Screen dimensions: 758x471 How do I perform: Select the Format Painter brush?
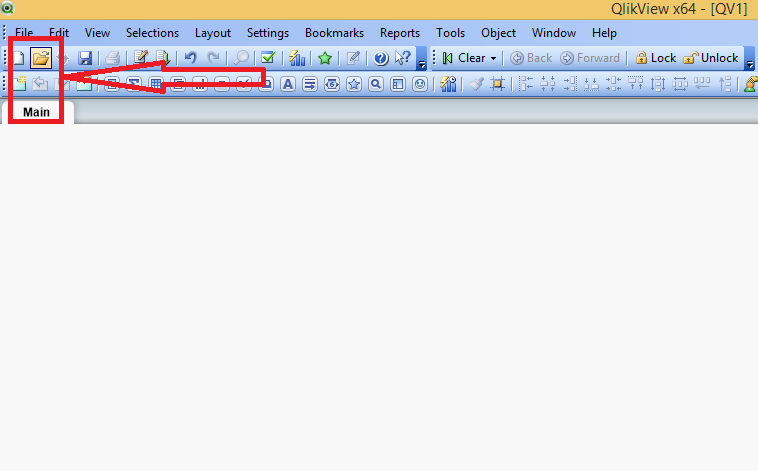tap(476, 84)
